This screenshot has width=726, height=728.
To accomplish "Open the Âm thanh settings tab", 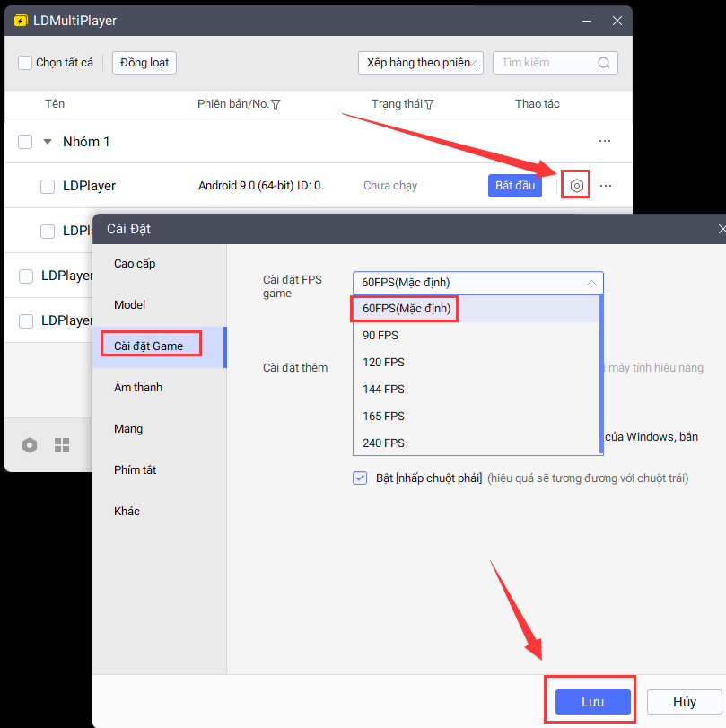I will point(159,388).
